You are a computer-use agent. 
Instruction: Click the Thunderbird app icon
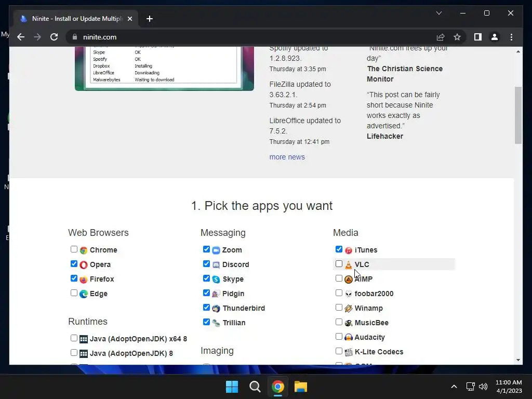[x=216, y=309]
